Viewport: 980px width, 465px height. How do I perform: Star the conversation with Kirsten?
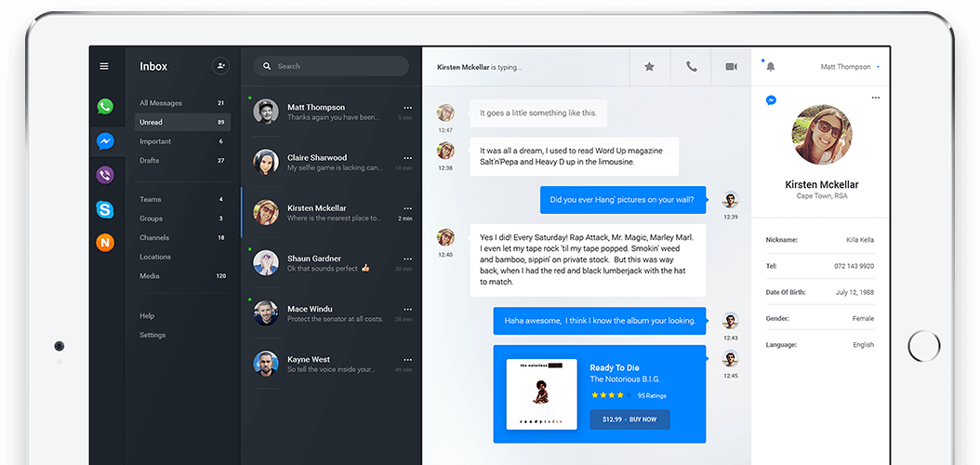(x=649, y=67)
